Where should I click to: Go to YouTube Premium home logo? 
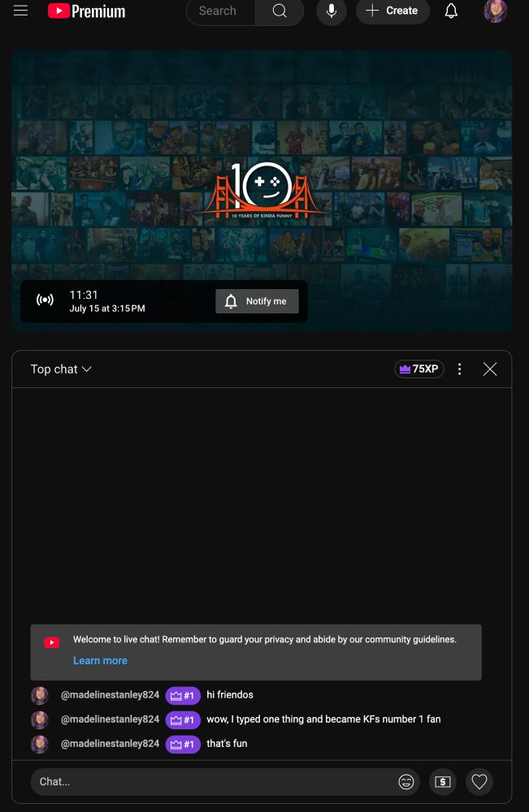(x=86, y=11)
